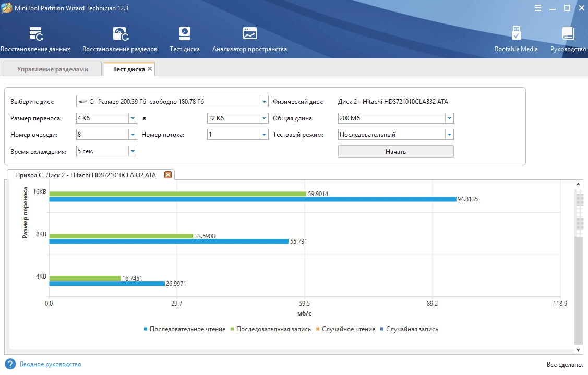The height and width of the screenshot is (375, 588).
Task: Click the мб/с axis label
Action: click(304, 313)
